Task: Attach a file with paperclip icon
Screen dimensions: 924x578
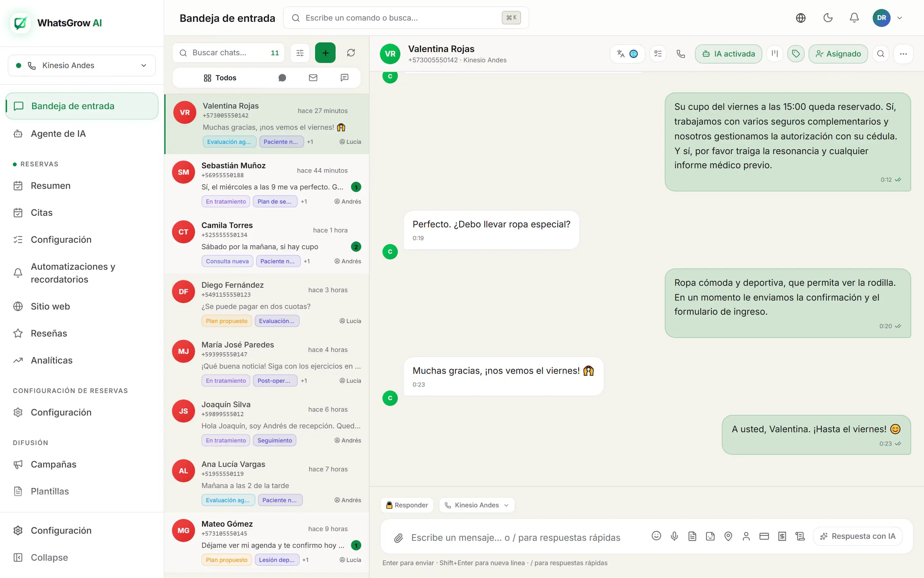Action: (398, 538)
